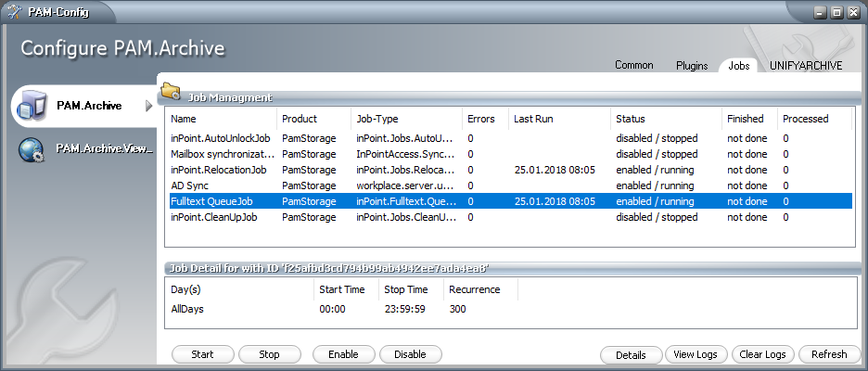Click the workplace.server.u... job type cell
868x371 pixels.
[405, 185]
